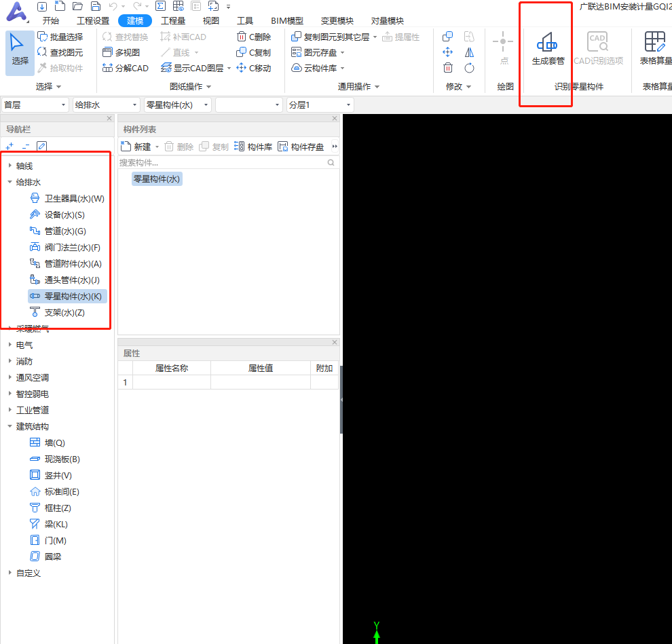Switch to the 视图 ribbon tab

coord(211,20)
